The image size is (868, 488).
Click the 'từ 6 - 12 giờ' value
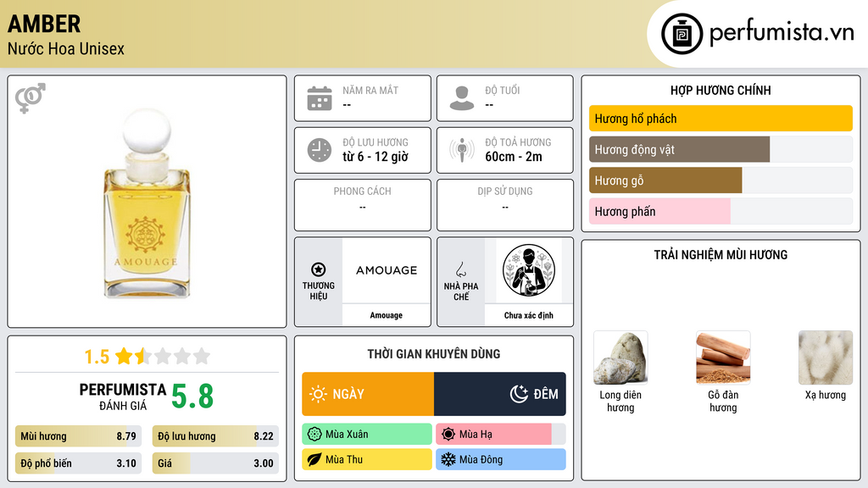[376, 157]
